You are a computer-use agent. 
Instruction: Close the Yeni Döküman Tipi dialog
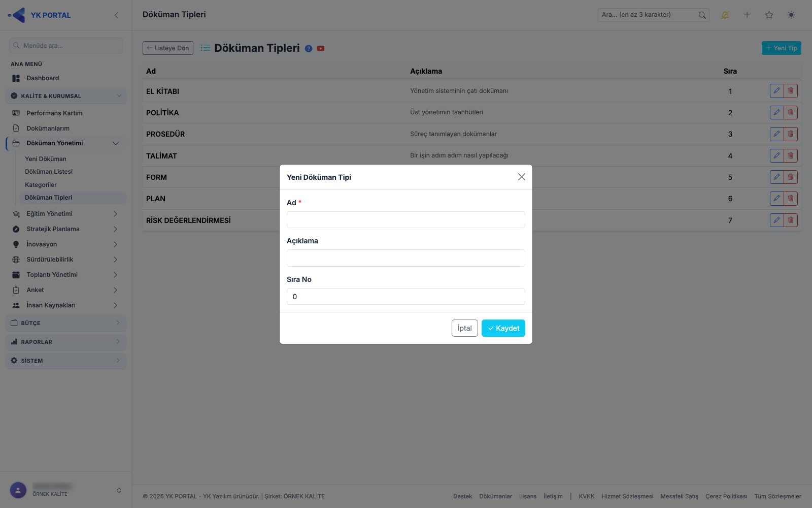521,177
